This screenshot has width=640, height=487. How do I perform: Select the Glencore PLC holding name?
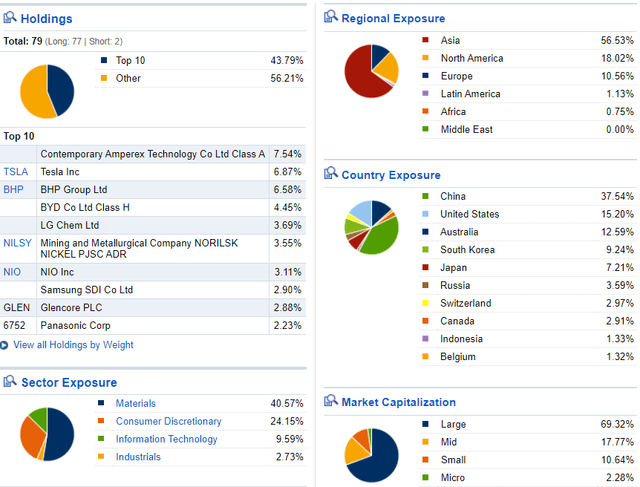pos(71,307)
